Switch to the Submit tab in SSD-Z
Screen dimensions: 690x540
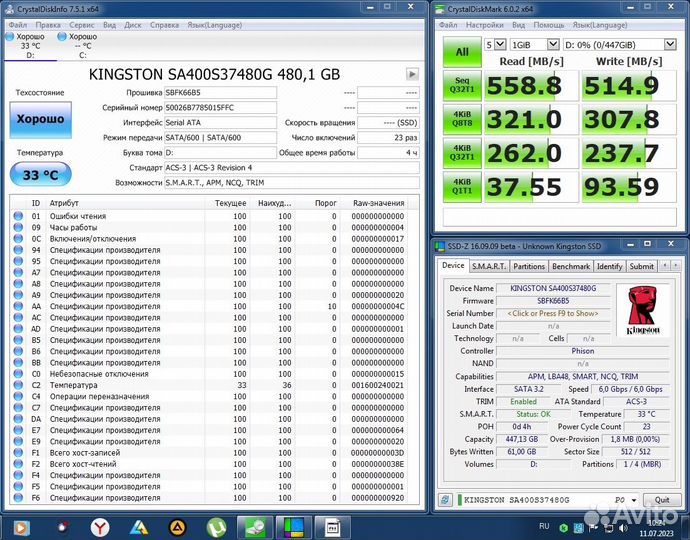(x=641, y=266)
